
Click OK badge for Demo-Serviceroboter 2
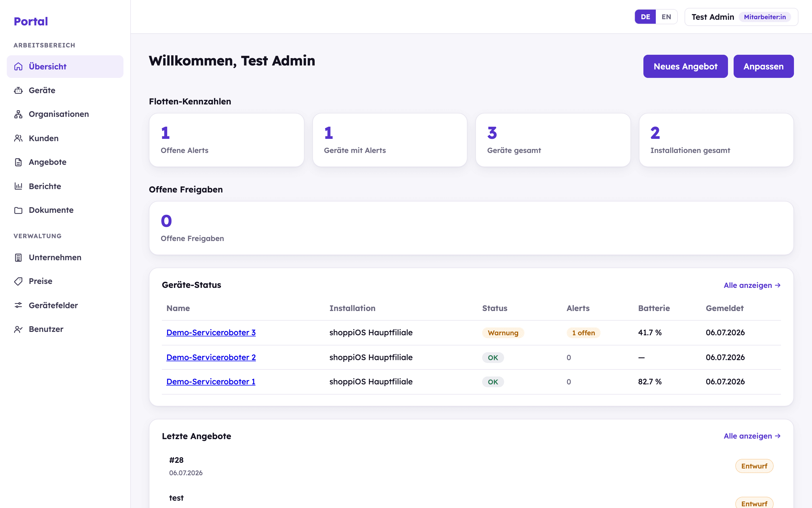click(x=493, y=358)
